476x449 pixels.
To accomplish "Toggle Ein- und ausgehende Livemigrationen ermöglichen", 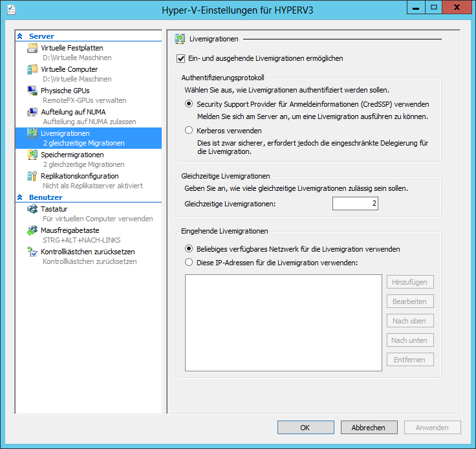I will pos(180,59).
